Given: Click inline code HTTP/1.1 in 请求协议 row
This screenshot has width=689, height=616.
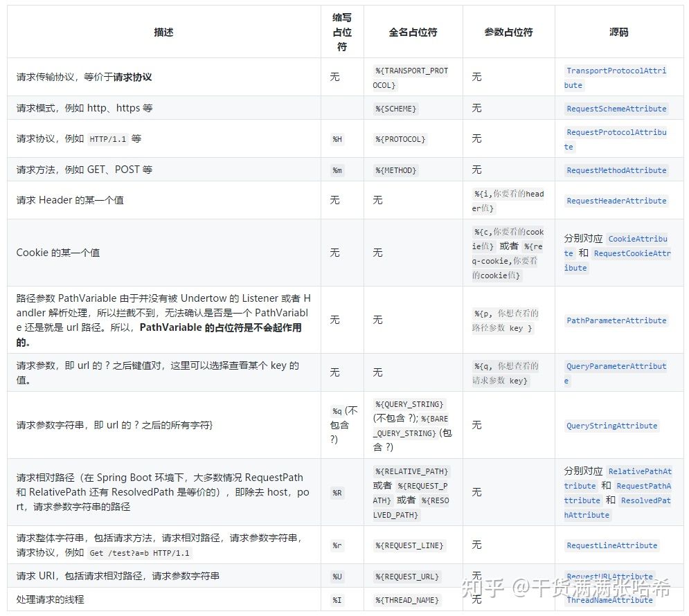Looking at the screenshot, I should [107, 139].
